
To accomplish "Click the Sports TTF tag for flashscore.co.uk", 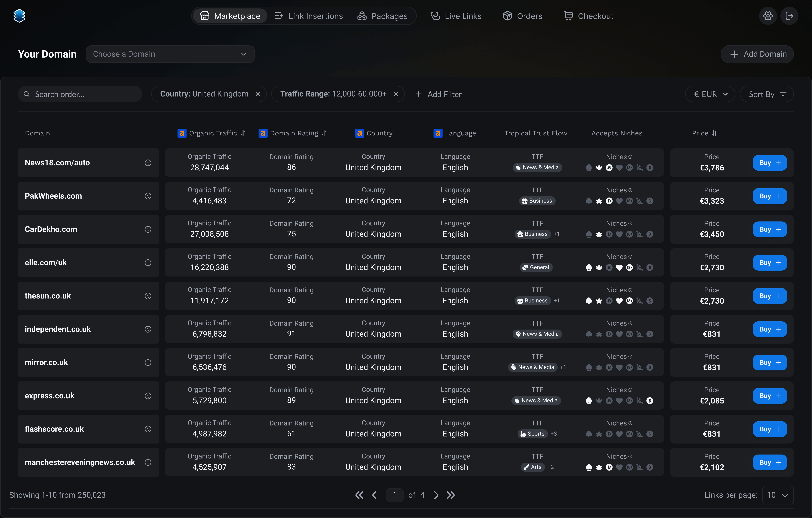I will 532,434.
